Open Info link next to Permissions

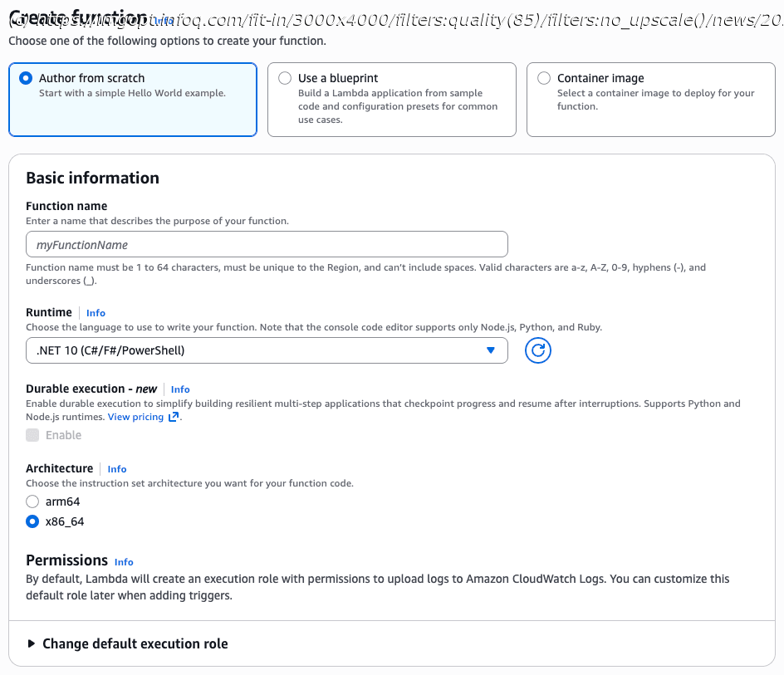(x=124, y=562)
